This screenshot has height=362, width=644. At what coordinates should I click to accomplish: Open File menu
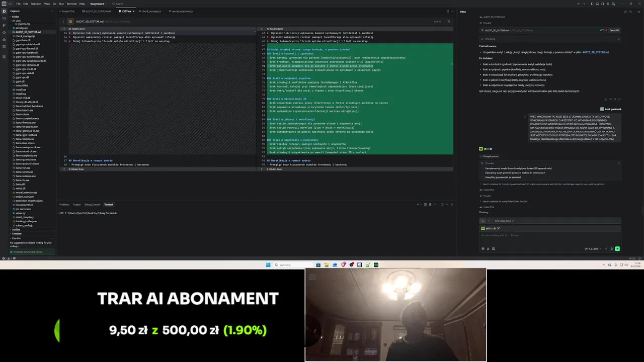coord(18,4)
